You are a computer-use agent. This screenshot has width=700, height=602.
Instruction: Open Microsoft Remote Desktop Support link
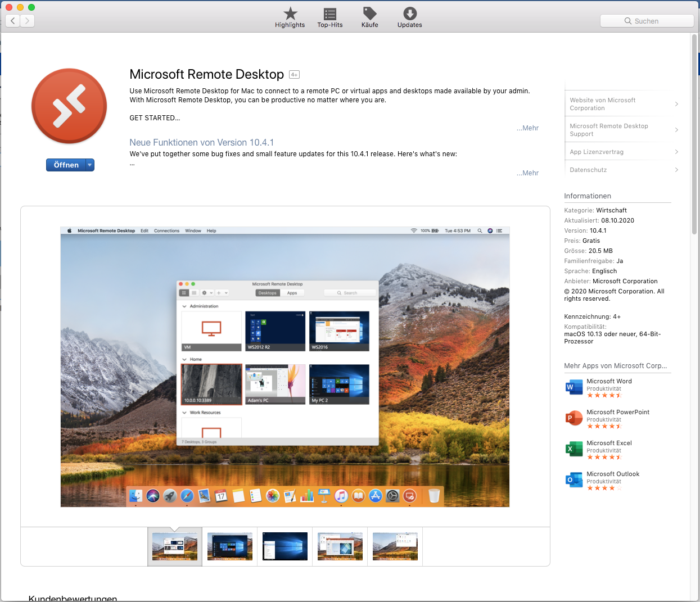tap(609, 130)
